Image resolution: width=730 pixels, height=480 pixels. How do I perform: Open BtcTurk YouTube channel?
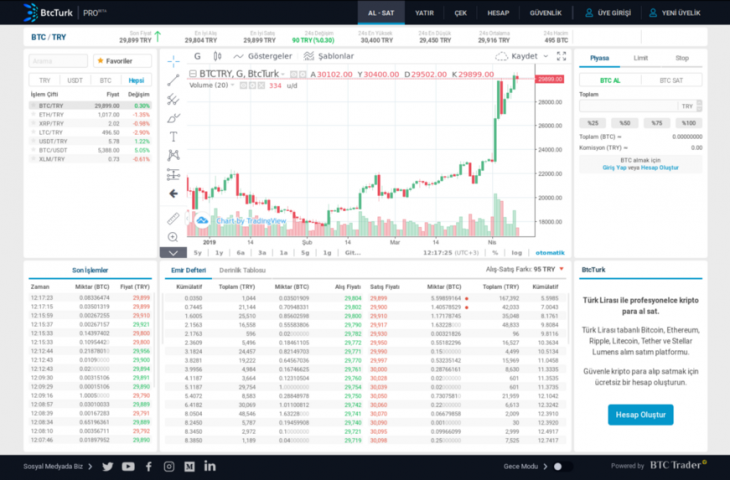128,466
